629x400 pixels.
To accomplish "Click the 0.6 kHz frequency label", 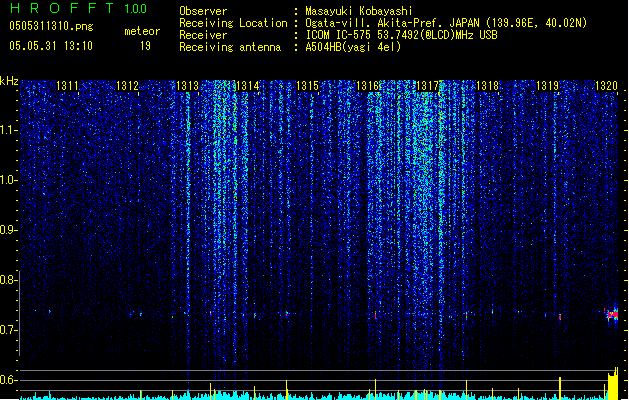I will click(x=8, y=380).
